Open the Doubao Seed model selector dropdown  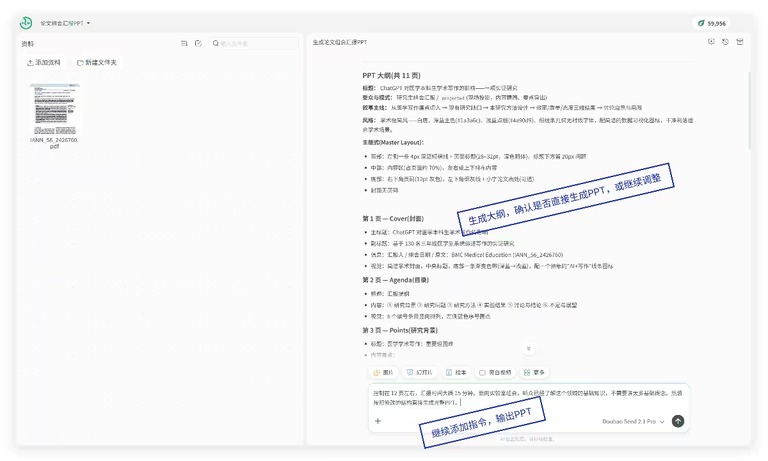633,421
